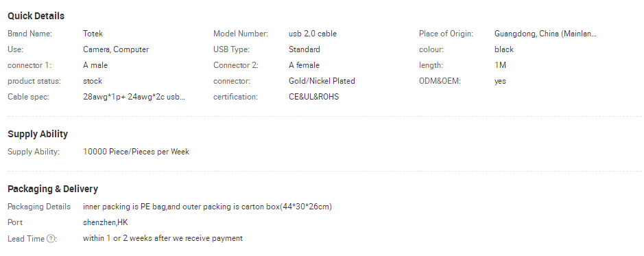
Task: Click the Packaging & Delivery heading
Action: [53, 189]
